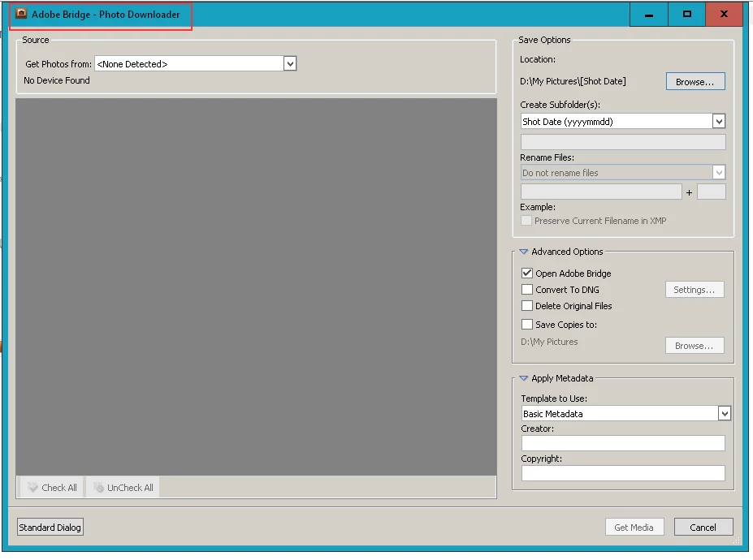Enable Convert To DNG

[527, 290]
